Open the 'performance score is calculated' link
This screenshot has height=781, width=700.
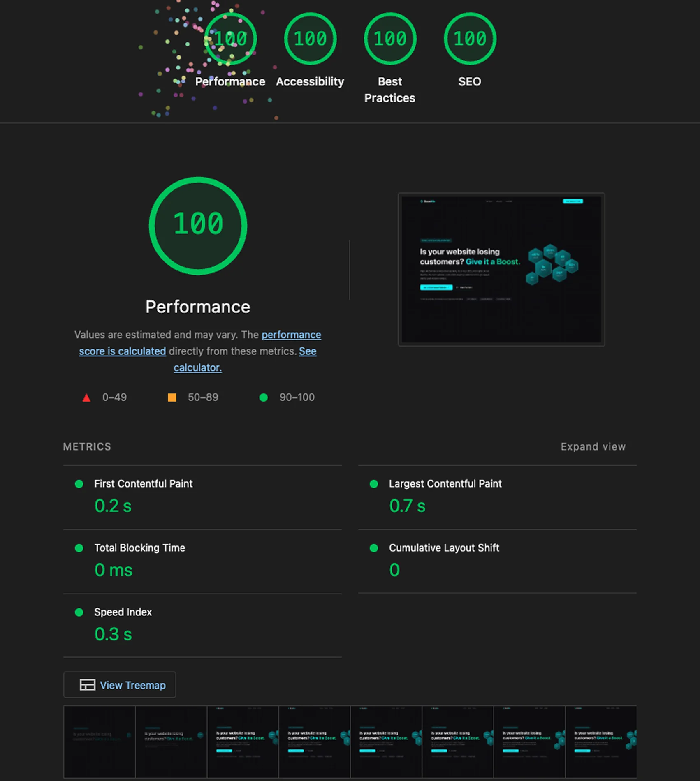(291, 335)
